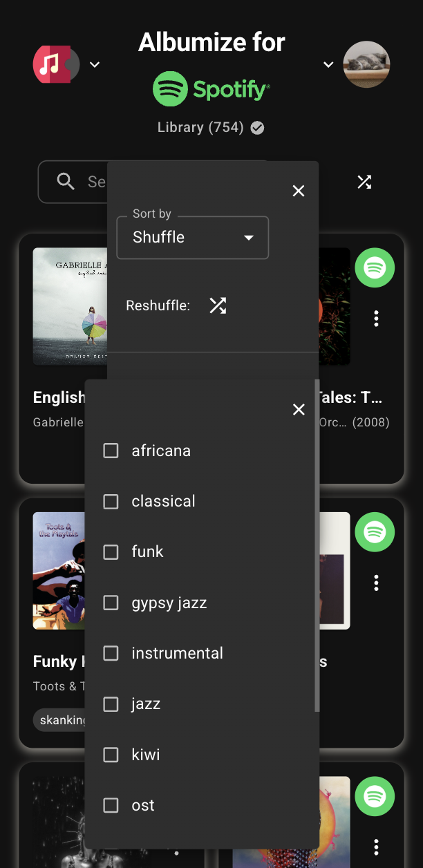Click the shuffle icon beside the search bar

click(x=364, y=182)
